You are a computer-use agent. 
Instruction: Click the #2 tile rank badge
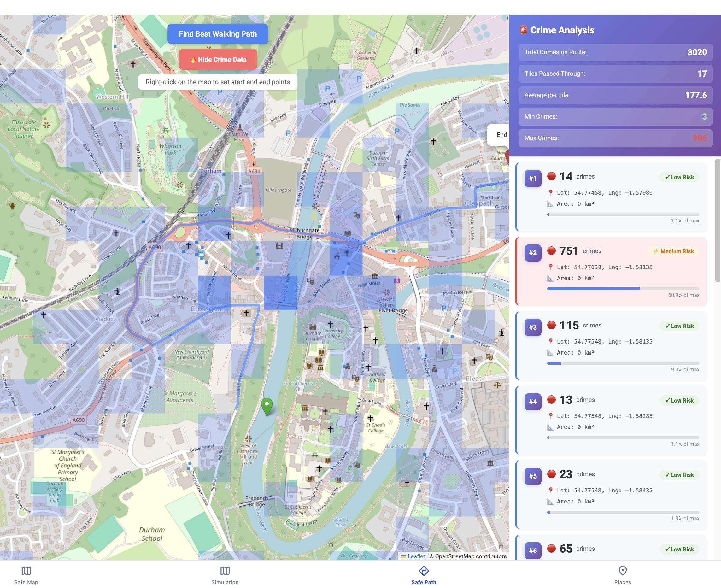click(x=533, y=253)
